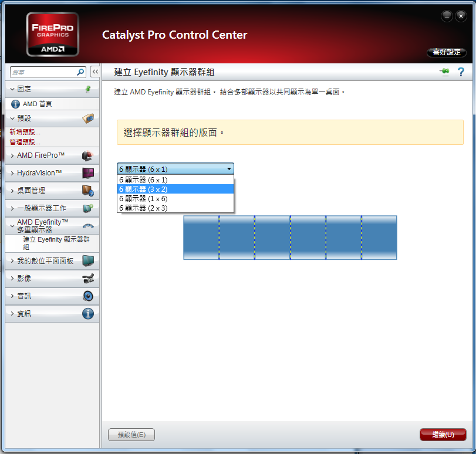Click the 資訊 information icon
The height and width of the screenshot is (454, 476).
pyautogui.click(x=88, y=313)
